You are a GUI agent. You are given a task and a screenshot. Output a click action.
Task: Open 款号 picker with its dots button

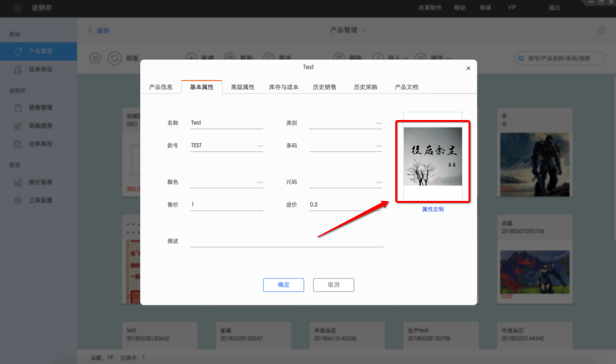(x=260, y=146)
